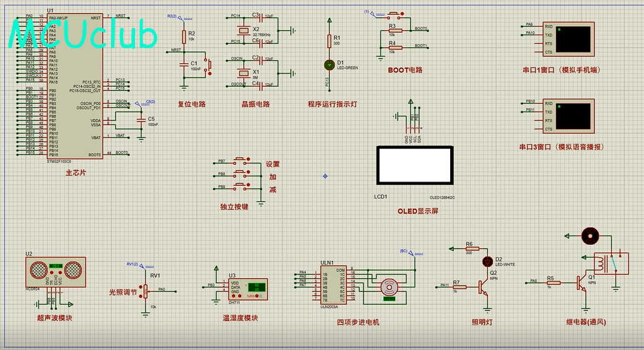The width and height of the screenshot is (644, 350).
Task: Select the white LED D2
Action: point(487,261)
